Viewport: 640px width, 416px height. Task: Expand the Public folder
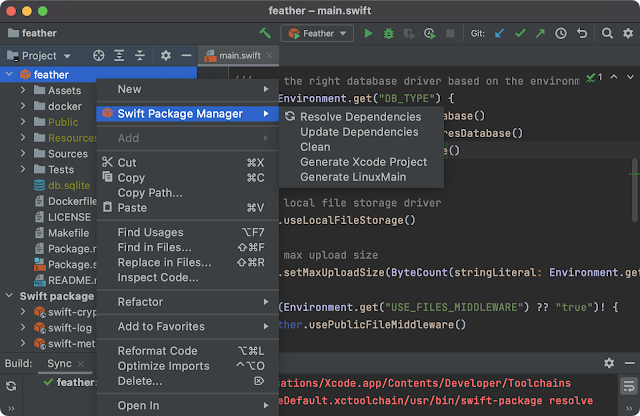pyautogui.click(x=23, y=122)
